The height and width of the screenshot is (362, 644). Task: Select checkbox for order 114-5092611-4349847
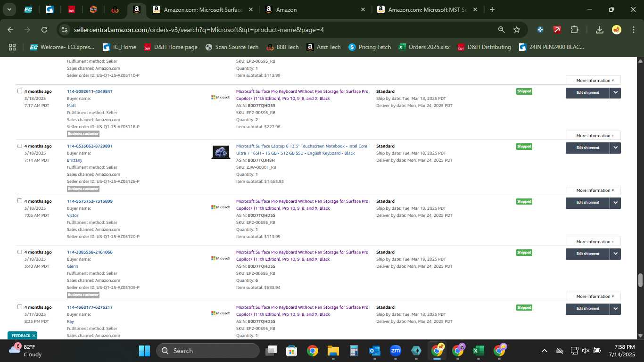[x=19, y=91]
